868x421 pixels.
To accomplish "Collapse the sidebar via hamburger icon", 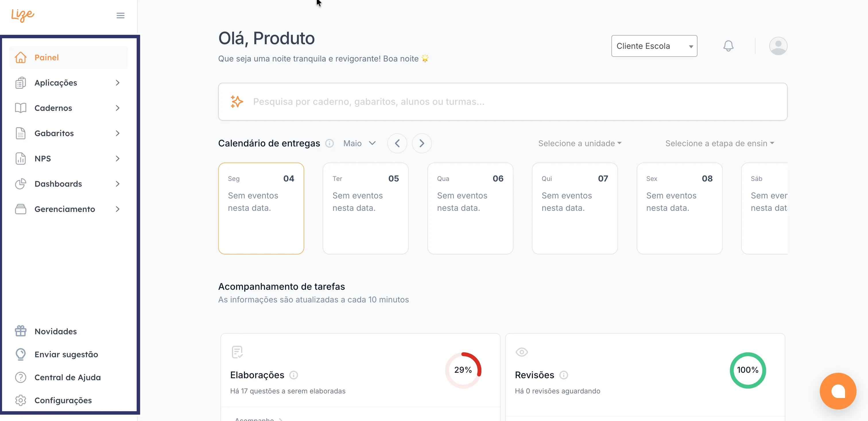I will (120, 16).
